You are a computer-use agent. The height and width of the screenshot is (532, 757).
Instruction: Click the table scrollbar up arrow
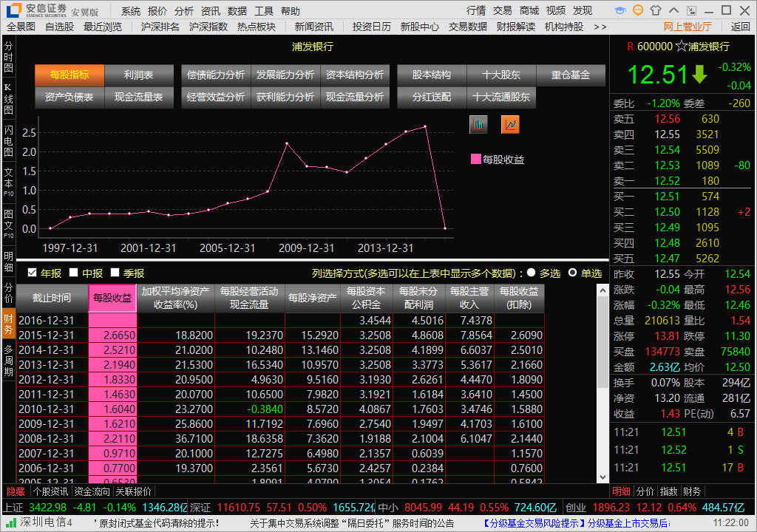click(x=602, y=290)
